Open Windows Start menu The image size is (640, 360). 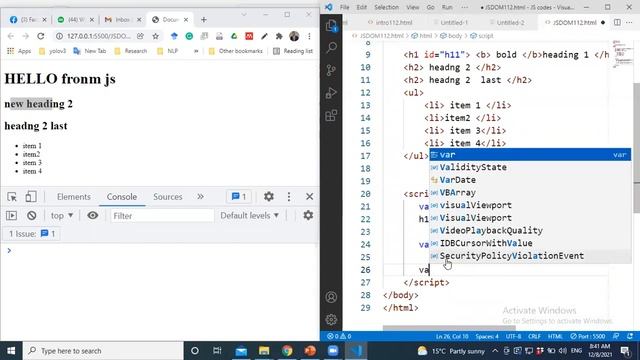click(x=11, y=351)
